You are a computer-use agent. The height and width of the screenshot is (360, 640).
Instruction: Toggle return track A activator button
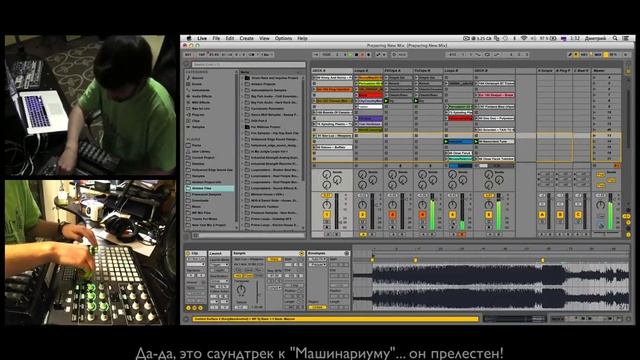coord(542,215)
